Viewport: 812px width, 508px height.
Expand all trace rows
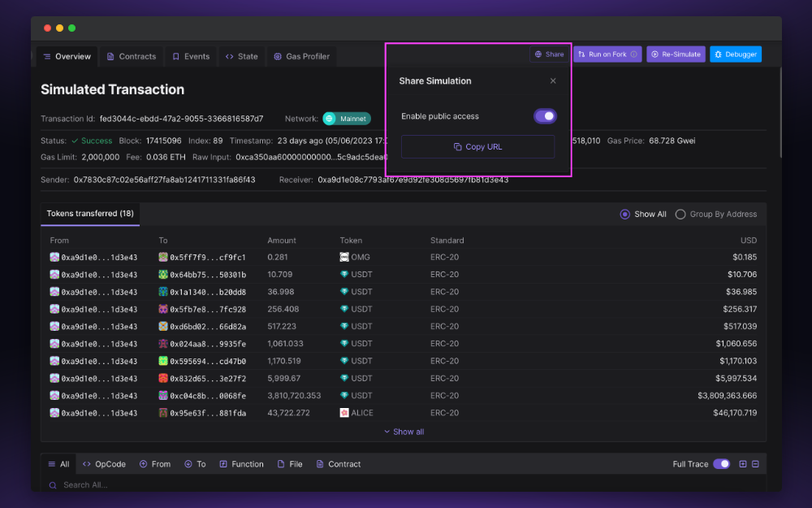(742, 463)
